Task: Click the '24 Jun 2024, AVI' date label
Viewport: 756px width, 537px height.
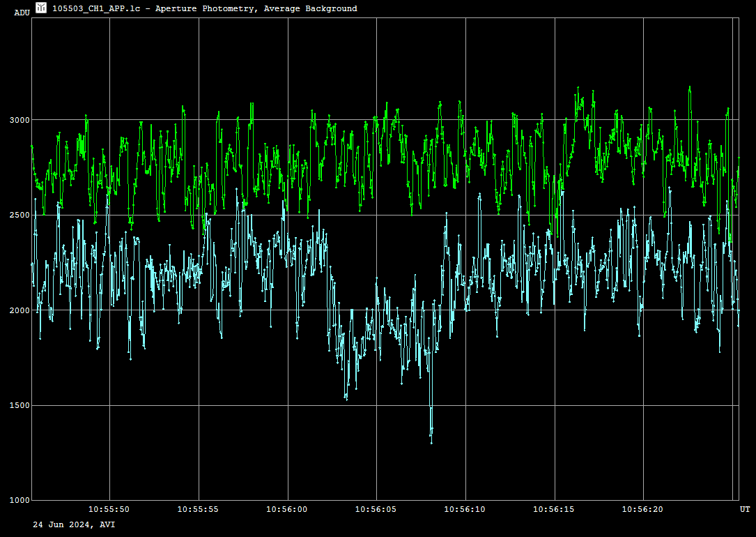Action: [74, 524]
